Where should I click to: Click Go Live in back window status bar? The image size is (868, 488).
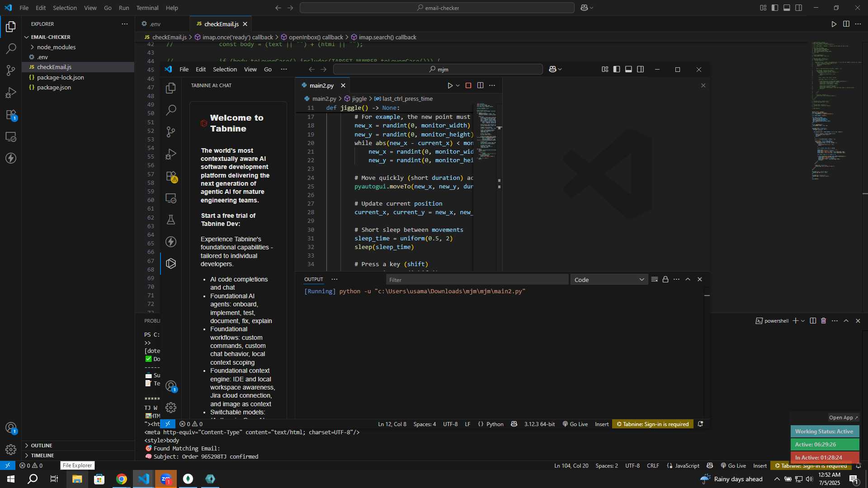pyautogui.click(x=733, y=465)
